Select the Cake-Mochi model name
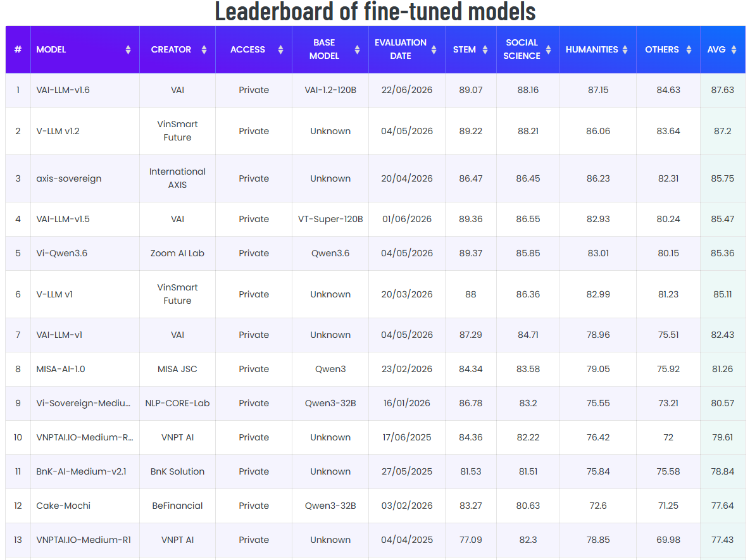The image size is (750, 560). pyautogui.click(x=63, y=506)
